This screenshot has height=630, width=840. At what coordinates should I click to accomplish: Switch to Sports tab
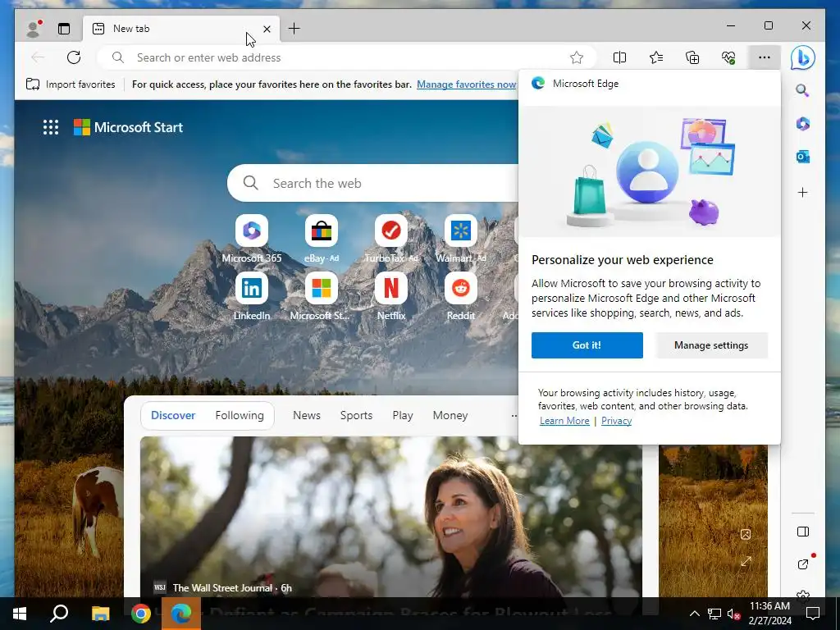click(x=356, y=415)
